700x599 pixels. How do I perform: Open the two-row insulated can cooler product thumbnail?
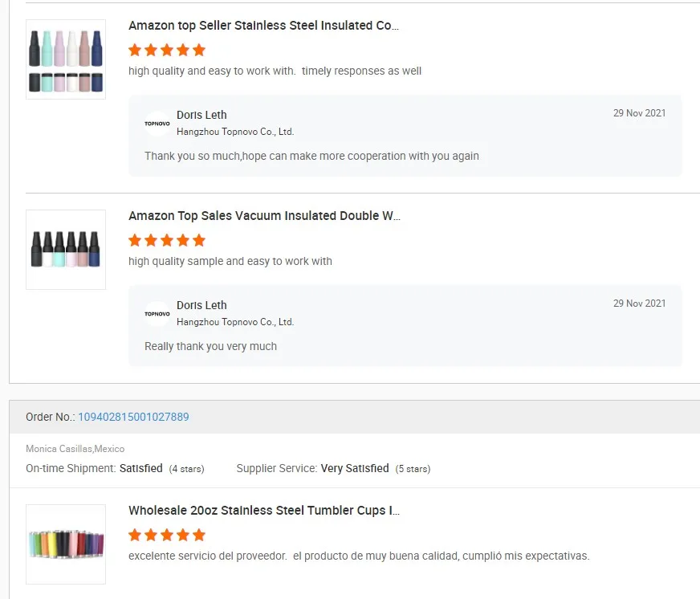pyautogui.click(x=66, y=59)
